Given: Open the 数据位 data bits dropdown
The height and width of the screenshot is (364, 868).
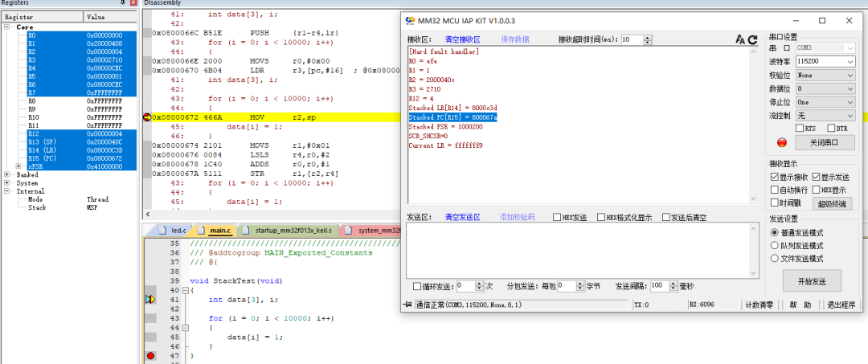Looking at the screenshot, I should click(850, 88).
